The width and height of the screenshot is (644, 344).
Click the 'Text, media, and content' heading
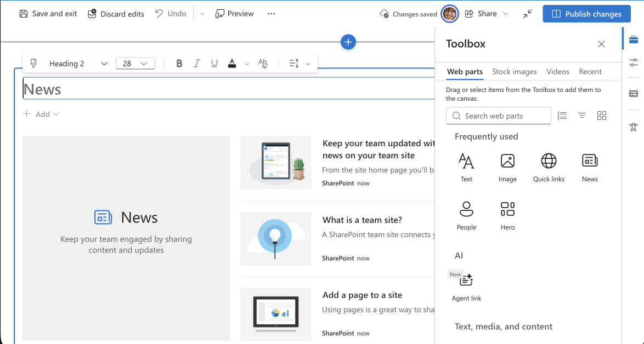(504, 326)
